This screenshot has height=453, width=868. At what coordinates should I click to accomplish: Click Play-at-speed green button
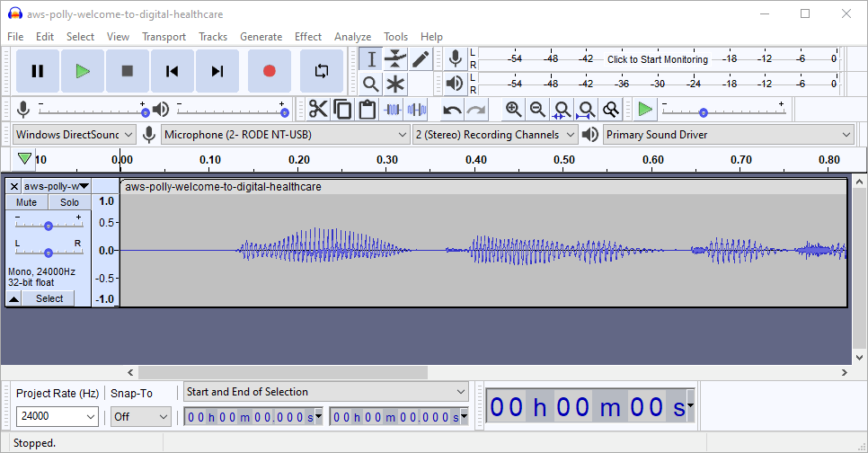645,109
